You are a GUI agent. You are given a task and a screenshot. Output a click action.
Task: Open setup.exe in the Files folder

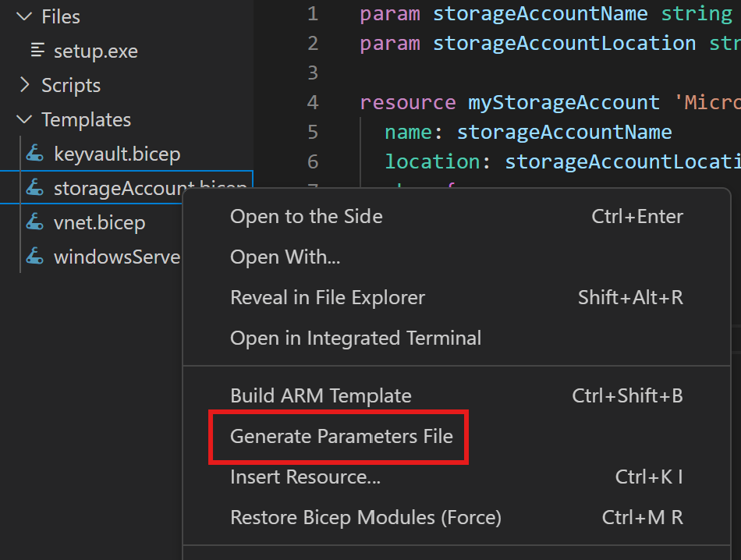[x=95, y=51]
